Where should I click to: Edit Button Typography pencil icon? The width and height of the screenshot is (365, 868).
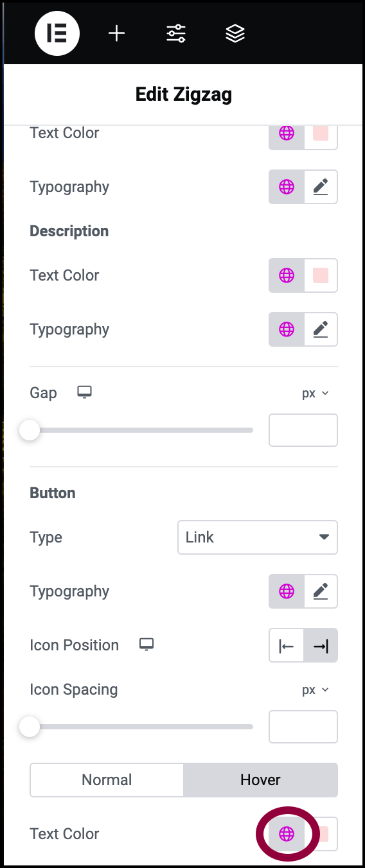321,591
